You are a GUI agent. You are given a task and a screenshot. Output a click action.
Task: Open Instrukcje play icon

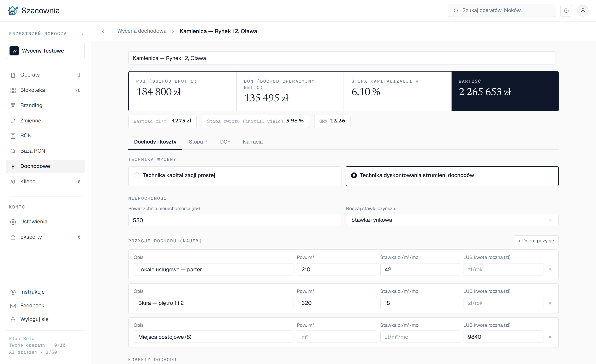pos(13,292)
